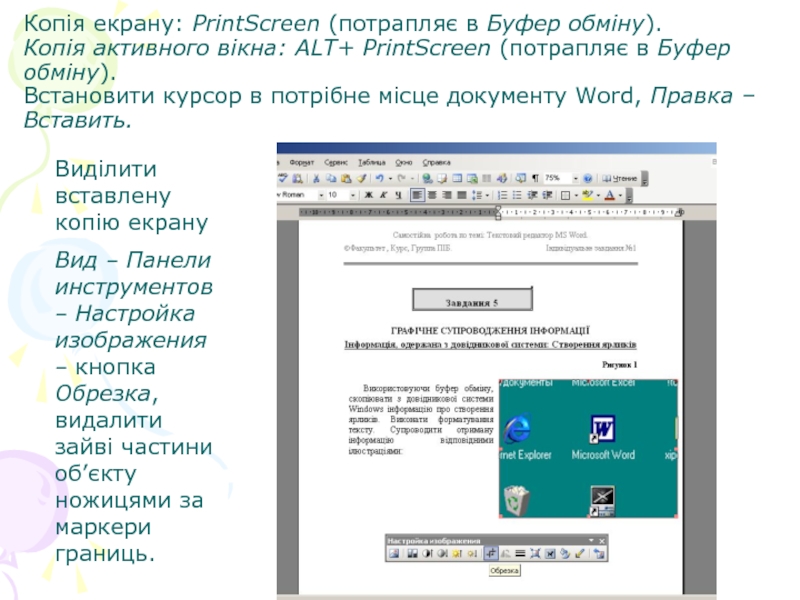Open the Font Color dropdown arrow

point(620,195)
